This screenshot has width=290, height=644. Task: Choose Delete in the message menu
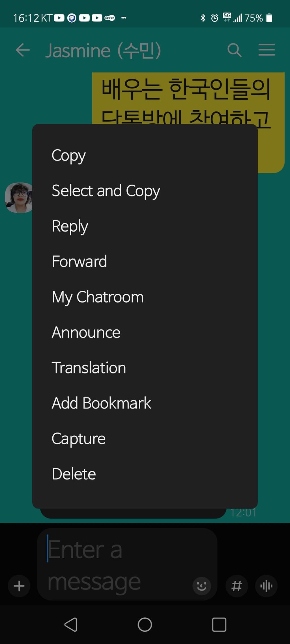click(145, 474)
